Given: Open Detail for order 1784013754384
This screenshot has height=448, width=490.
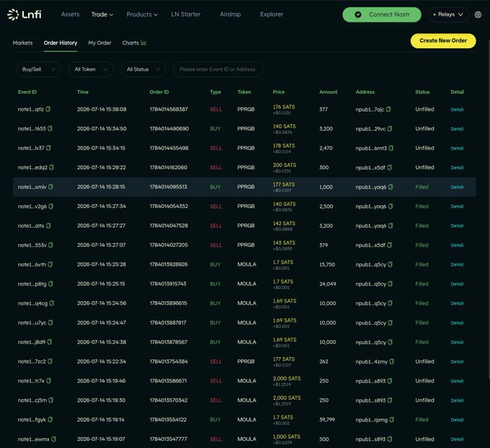Looking at the screenshot, I should (x=457, y=362).
